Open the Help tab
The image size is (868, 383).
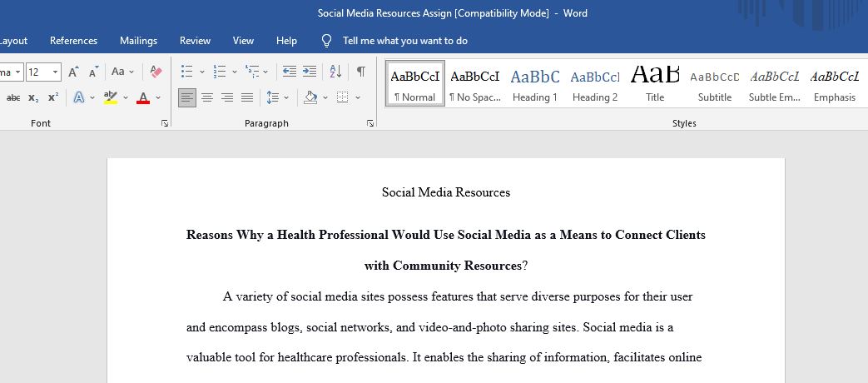[x=286, y=41]
